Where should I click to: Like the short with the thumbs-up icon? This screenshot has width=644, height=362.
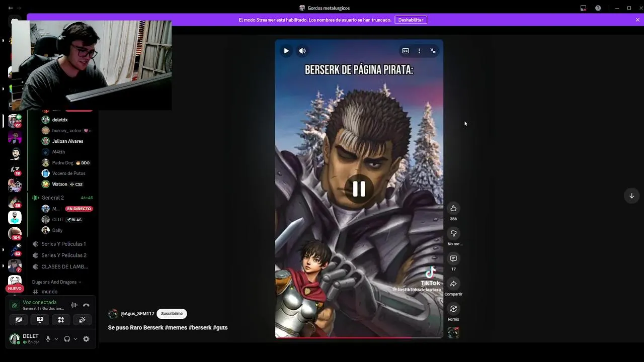(x=453, y=208)
